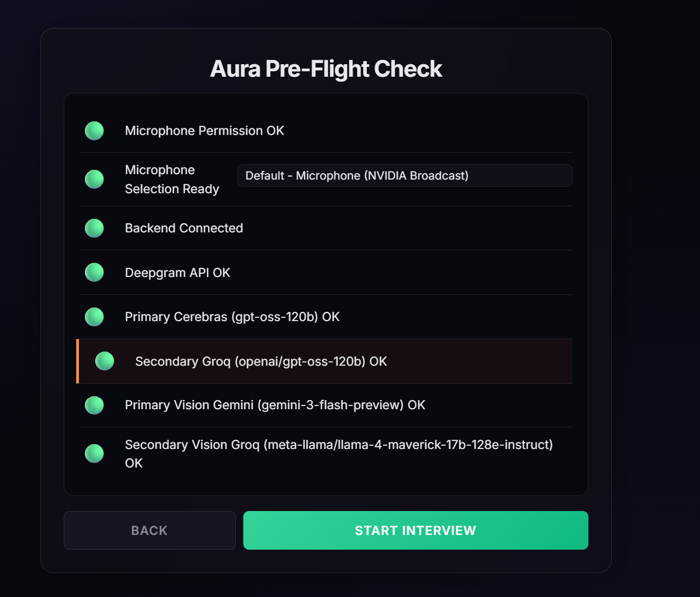
Task: Click the Aura Pre-Flight Check title
Action: (326, 68)
